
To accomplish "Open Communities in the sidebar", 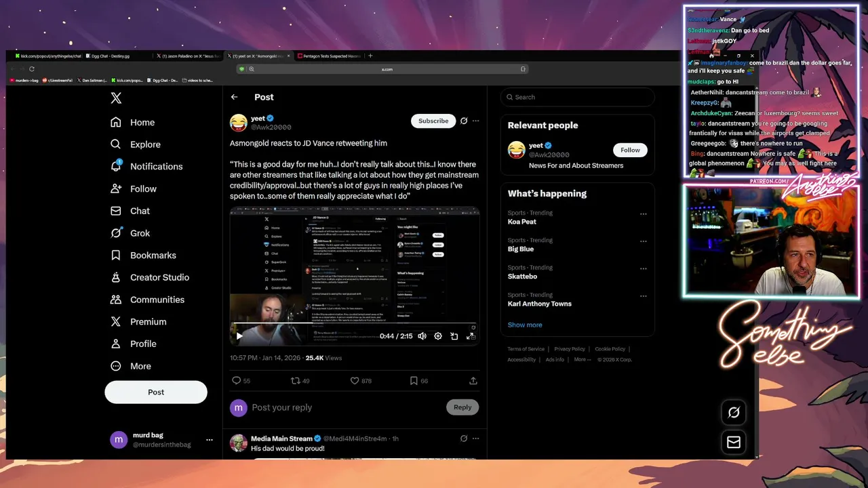I will (147, 300).
